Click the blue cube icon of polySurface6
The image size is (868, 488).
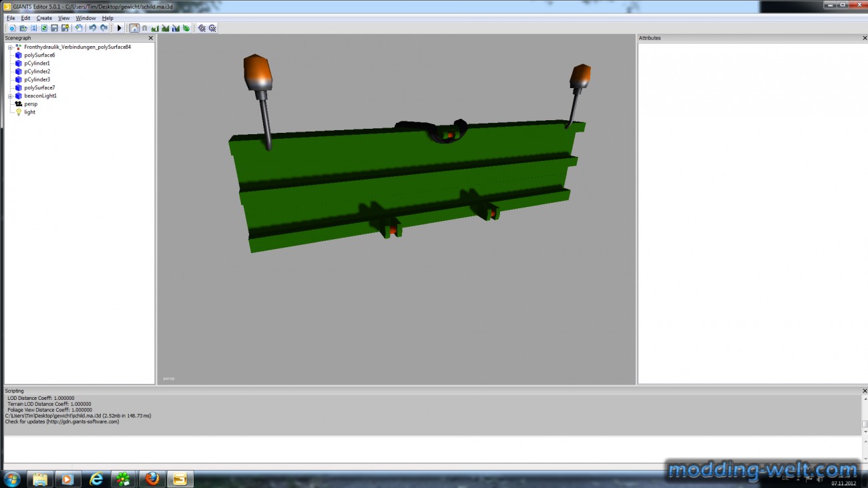pos(18,55)
